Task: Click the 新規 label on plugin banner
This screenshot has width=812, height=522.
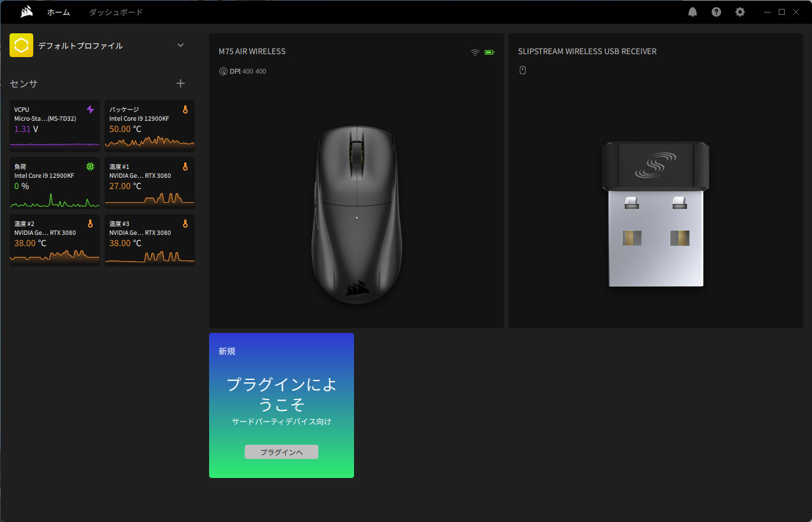Action: point(227,351)
